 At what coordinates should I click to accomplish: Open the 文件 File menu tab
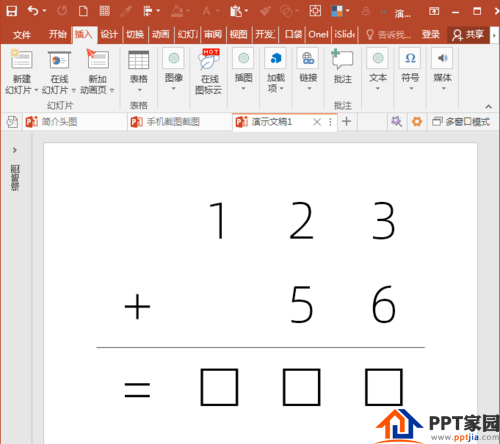point(22,34)
